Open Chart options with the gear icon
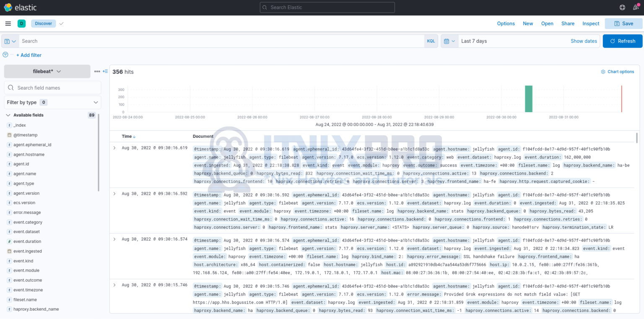Viewport: 644px width, 319px height. point(602,72)
